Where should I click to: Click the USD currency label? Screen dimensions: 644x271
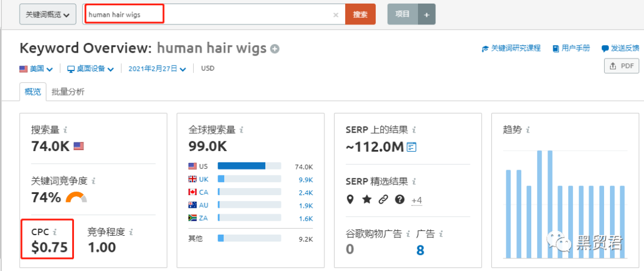pyautogui.click(x=208, y=69)
